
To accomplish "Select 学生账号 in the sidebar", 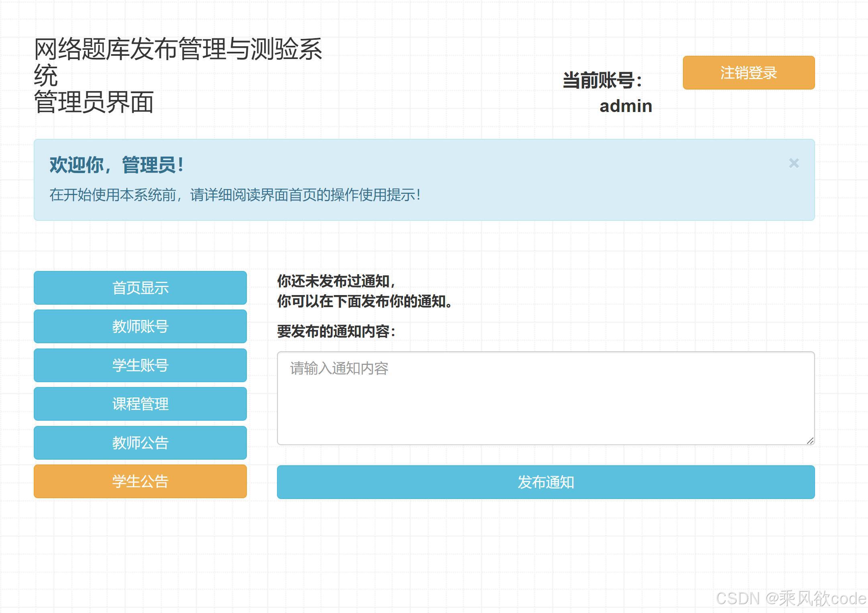I will pos(140,365).
